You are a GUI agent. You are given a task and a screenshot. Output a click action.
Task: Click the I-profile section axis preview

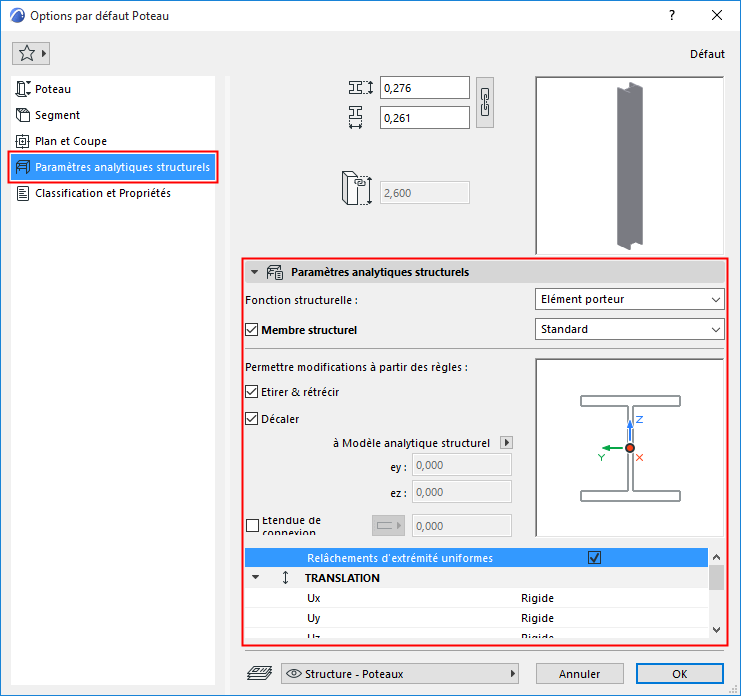(629, 447)
